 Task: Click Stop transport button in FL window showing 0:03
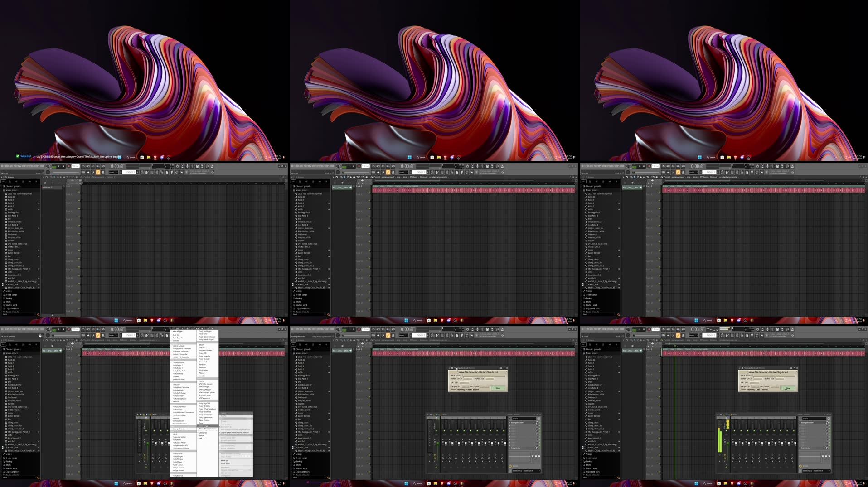644,329
